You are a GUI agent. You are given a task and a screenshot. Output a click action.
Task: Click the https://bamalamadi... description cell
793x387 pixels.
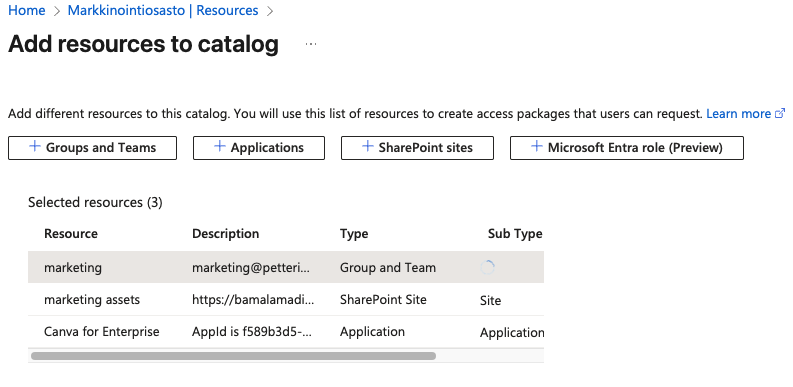point(253,300)
